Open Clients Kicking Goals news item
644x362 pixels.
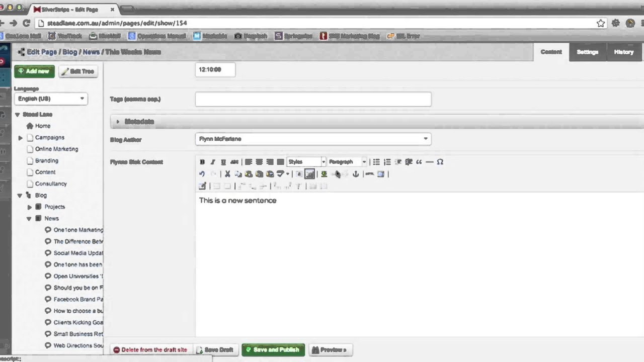[x=78, y=323]
